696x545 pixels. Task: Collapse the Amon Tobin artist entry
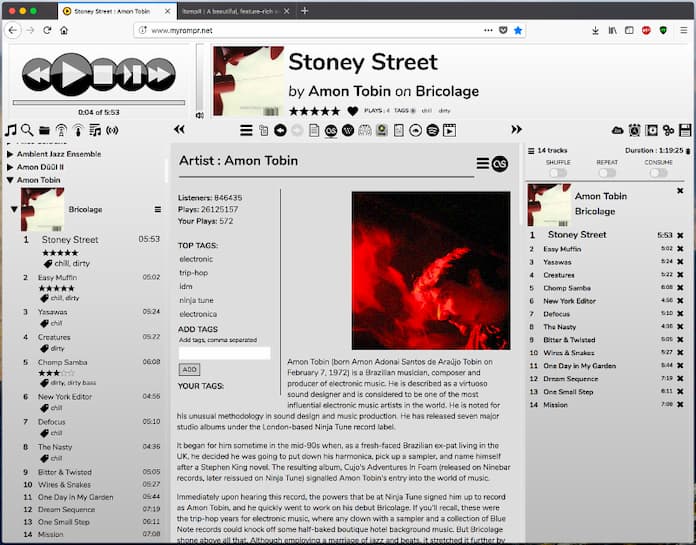(x=11, y=181)
